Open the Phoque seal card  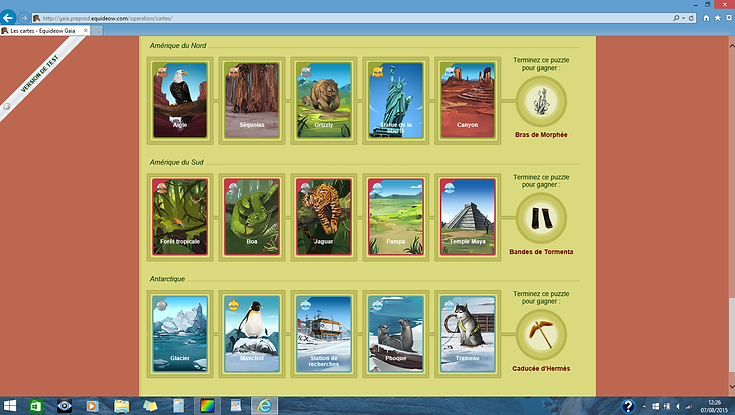[396, 334]
